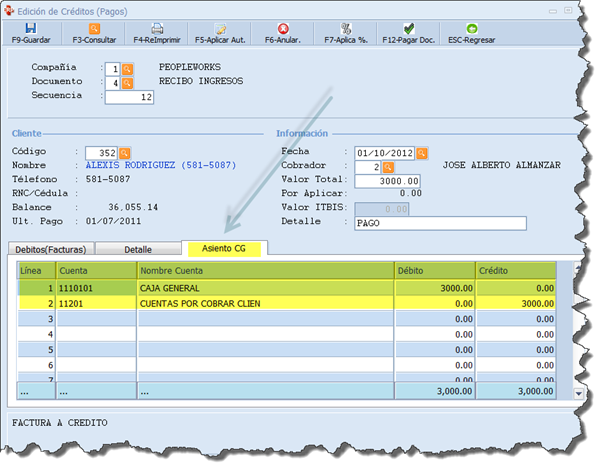This screenshot has height=472, width=605.
Task: Open lookup beside client Código field
Action: pyautogui.click(x=125, y=153)
